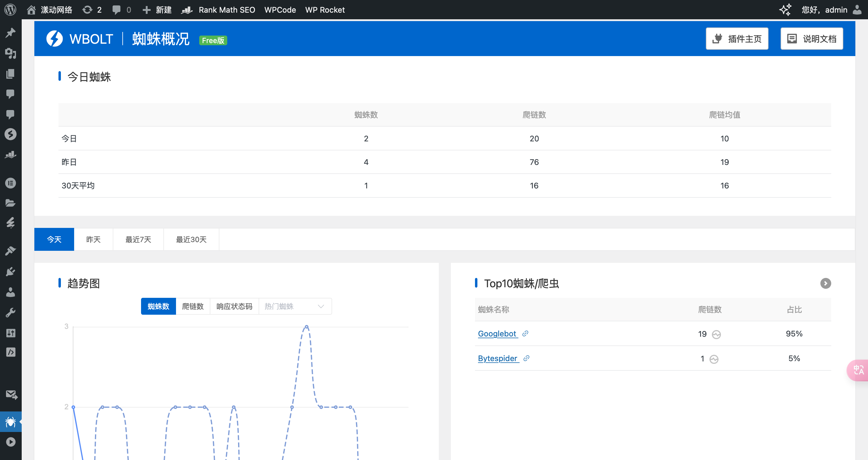Select 蜘蛛数 trend chart mode
Screen dimensions: 868x460
[158, 306]
